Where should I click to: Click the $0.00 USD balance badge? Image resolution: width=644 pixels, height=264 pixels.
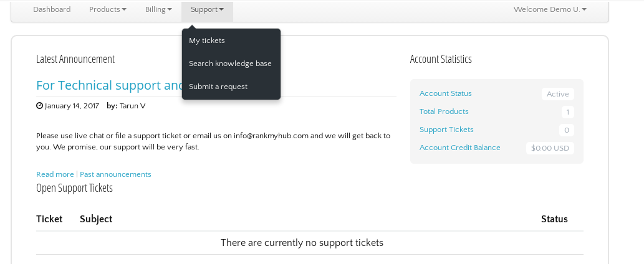[550, 148]
